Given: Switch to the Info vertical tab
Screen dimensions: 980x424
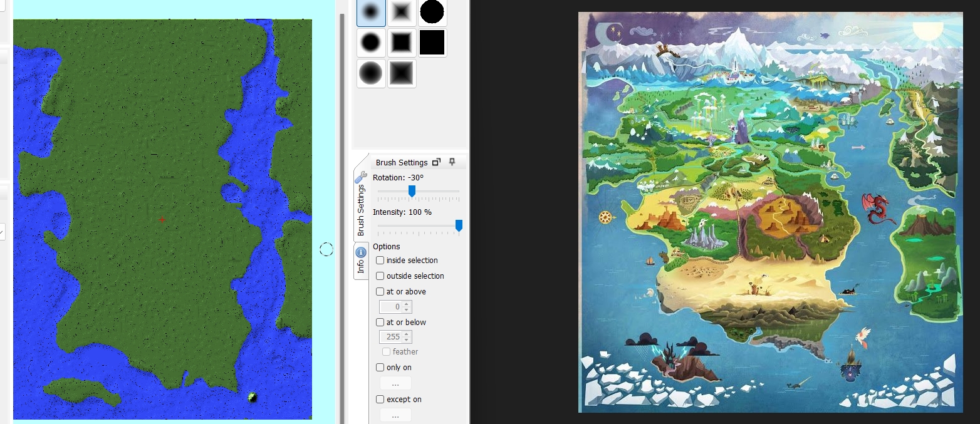Looking at the screenshot, I should pos(361,261).
